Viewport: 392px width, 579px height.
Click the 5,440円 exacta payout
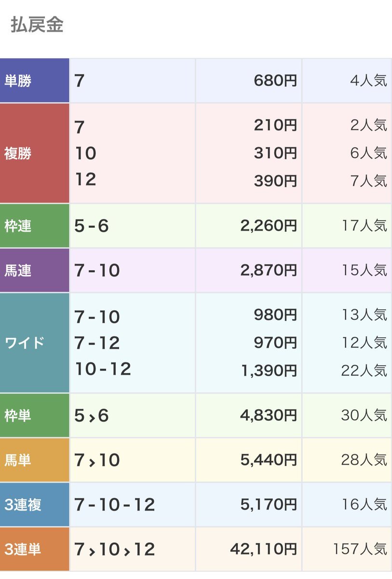click(x=269, y=460)
